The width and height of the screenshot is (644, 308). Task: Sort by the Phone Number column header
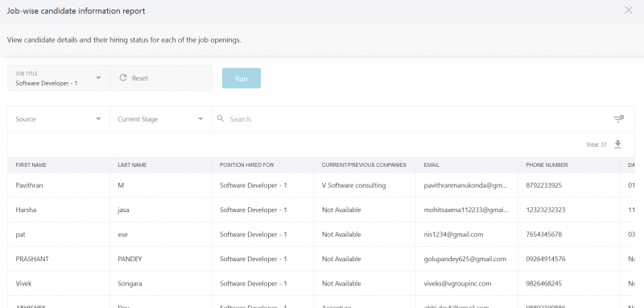[547, 165]
